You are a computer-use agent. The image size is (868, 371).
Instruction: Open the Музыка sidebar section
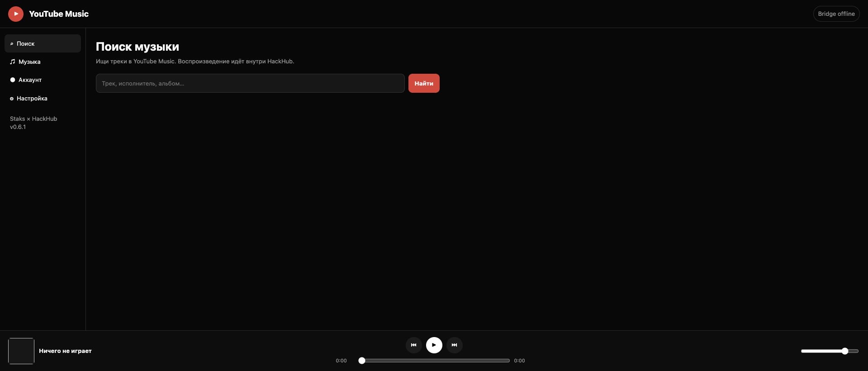point(43,62)
